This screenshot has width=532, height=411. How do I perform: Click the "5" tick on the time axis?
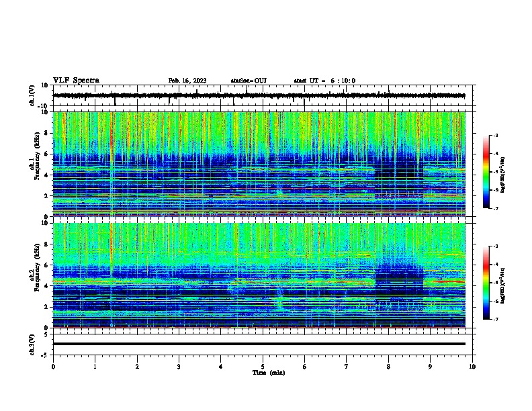tap(263, 367)
